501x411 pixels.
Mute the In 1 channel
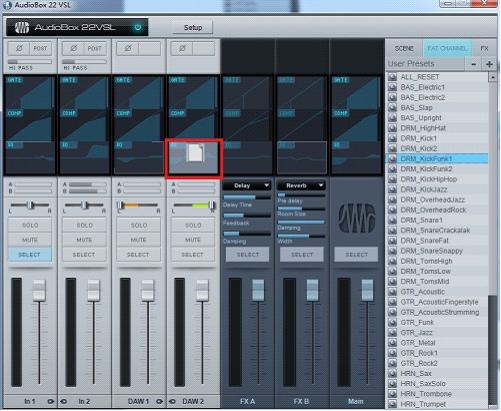30,240
